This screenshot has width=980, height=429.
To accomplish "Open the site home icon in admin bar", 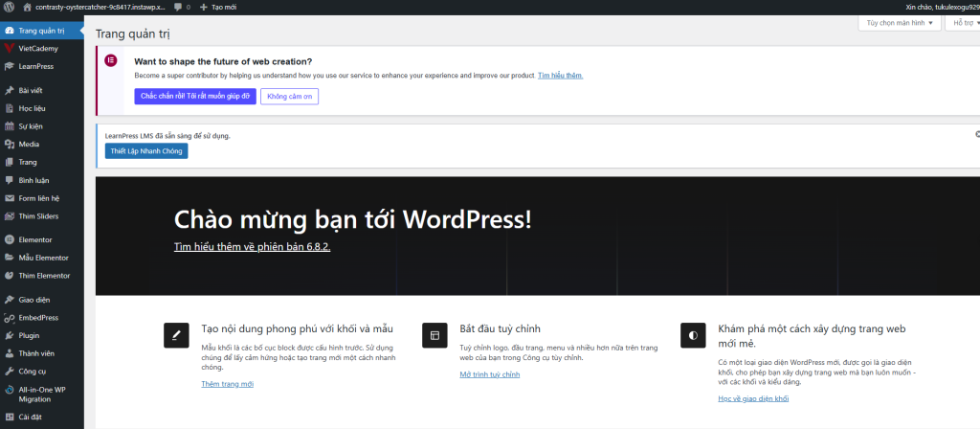I will click(x=27, y=7).
